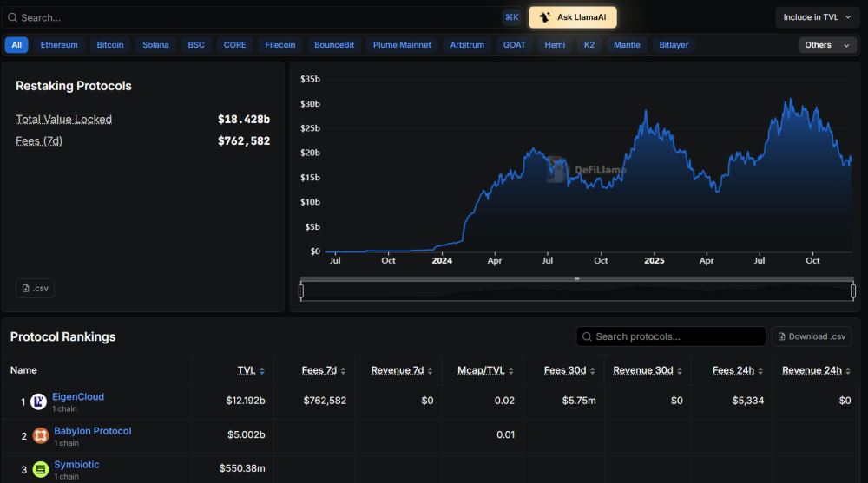Click the Revenue 24h sort arrows icon

[x=847, y=371]
